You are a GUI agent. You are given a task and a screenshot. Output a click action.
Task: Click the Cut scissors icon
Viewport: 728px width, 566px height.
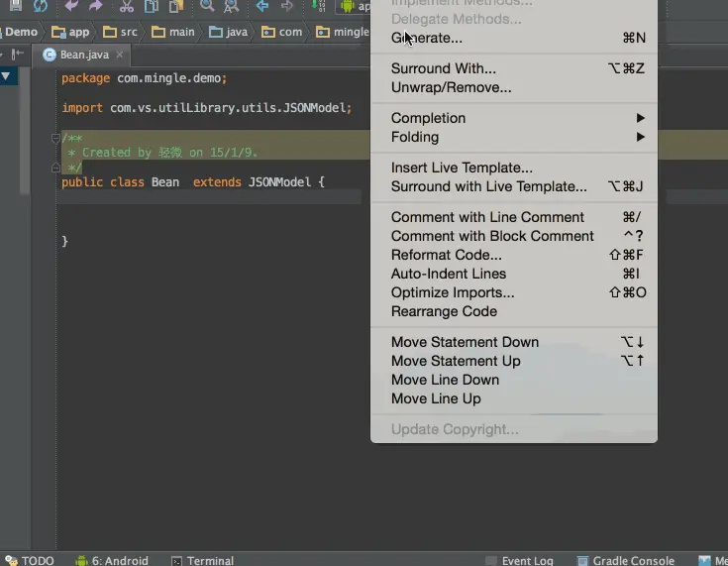click(127, 6)
